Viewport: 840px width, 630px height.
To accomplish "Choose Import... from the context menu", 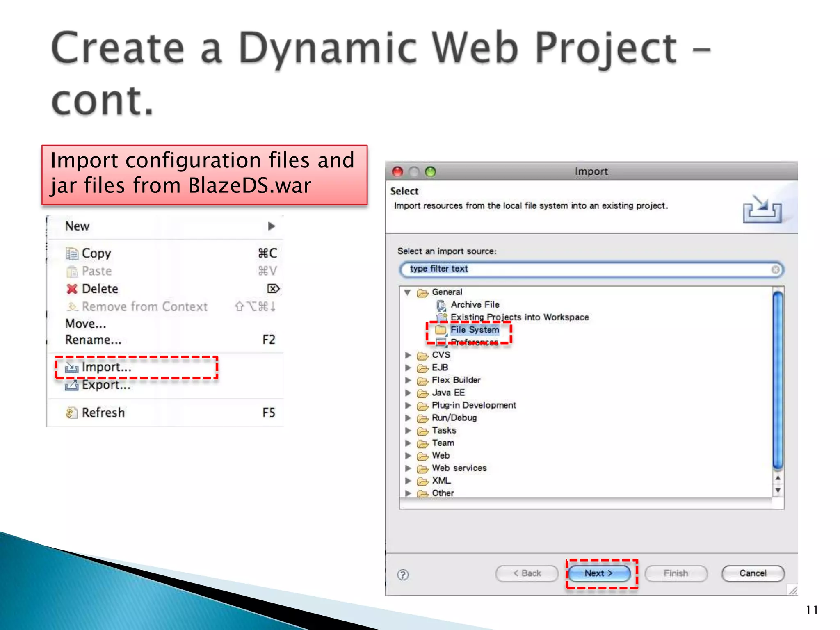I will (x=166, y=367).
